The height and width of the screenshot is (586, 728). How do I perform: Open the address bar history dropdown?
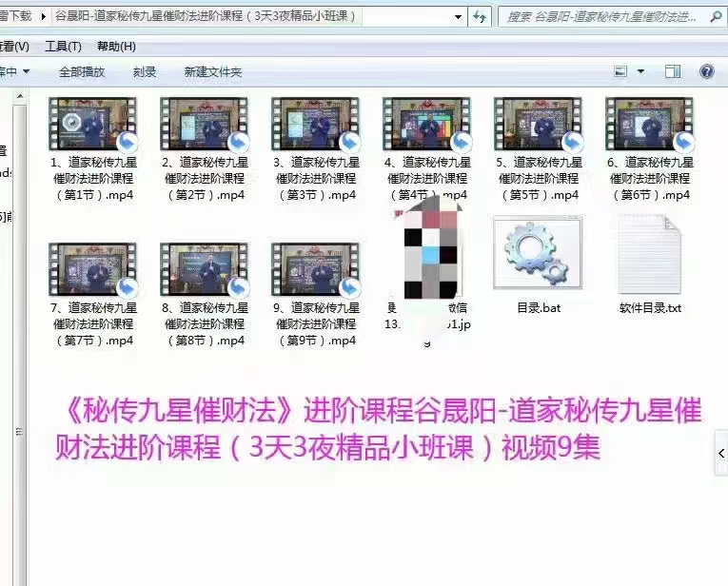click(458, 17)
